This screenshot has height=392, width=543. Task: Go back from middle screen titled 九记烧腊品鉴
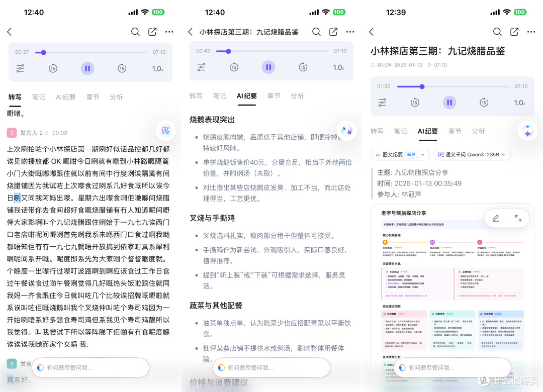click(190, 32)
